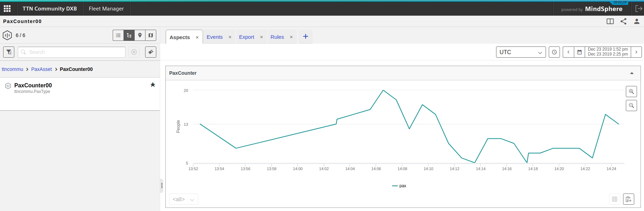Switch to hierarchy tree view
The image size is (644, 211).
click(x=129, y=35)
